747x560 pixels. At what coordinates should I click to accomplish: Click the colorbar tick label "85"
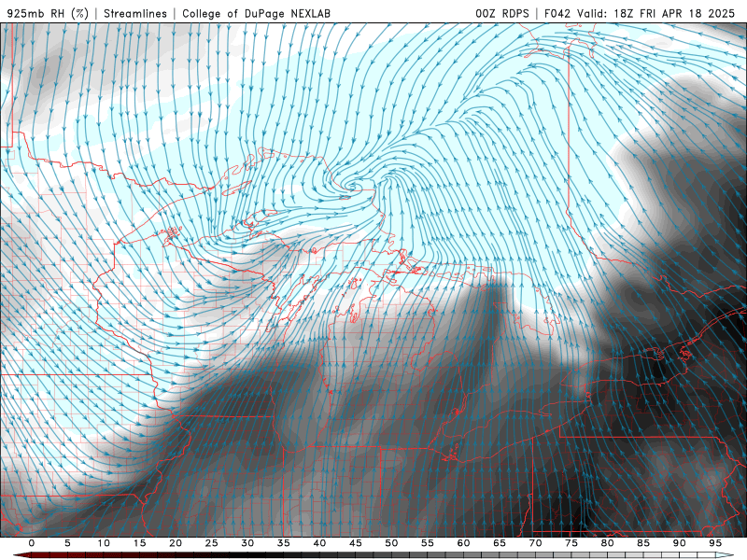coord(643,543)
